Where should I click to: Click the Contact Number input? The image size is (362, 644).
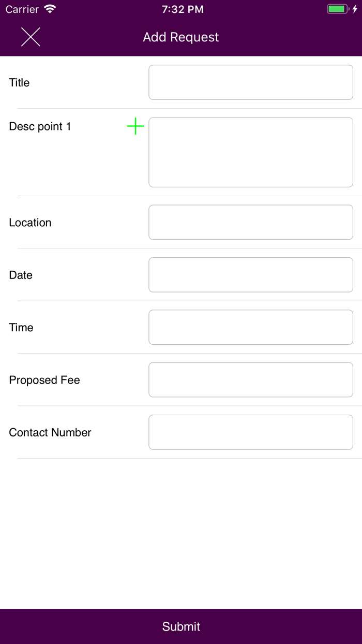pos(251,432)
